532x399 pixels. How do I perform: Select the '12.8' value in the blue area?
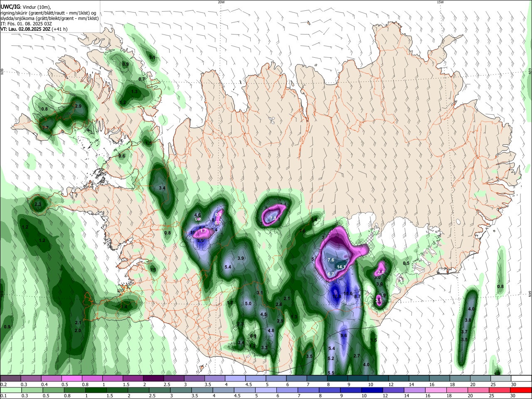(337, 296)
